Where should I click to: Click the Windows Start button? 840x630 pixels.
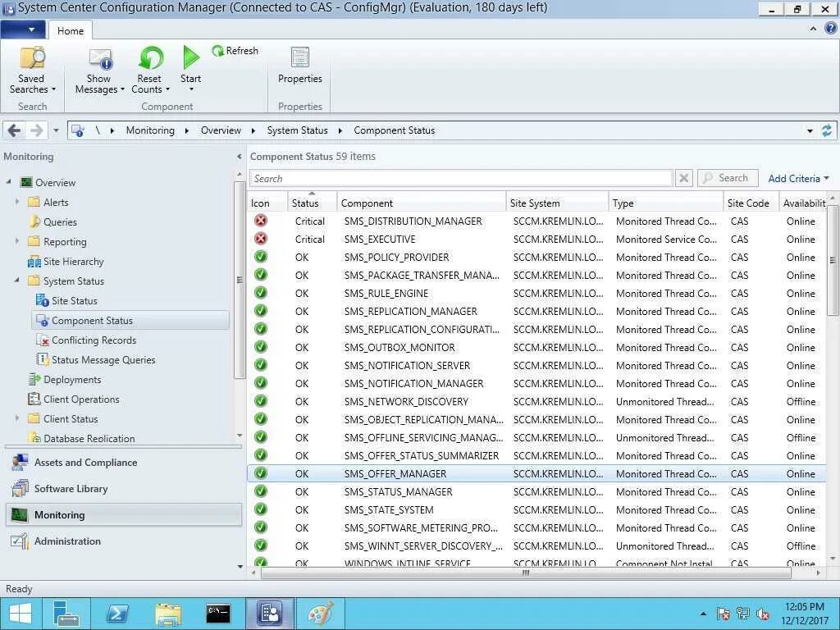[x=21, y=614]
